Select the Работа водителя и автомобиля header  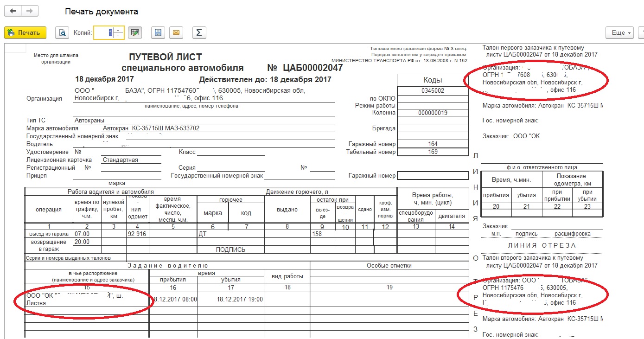click(111, 192)
